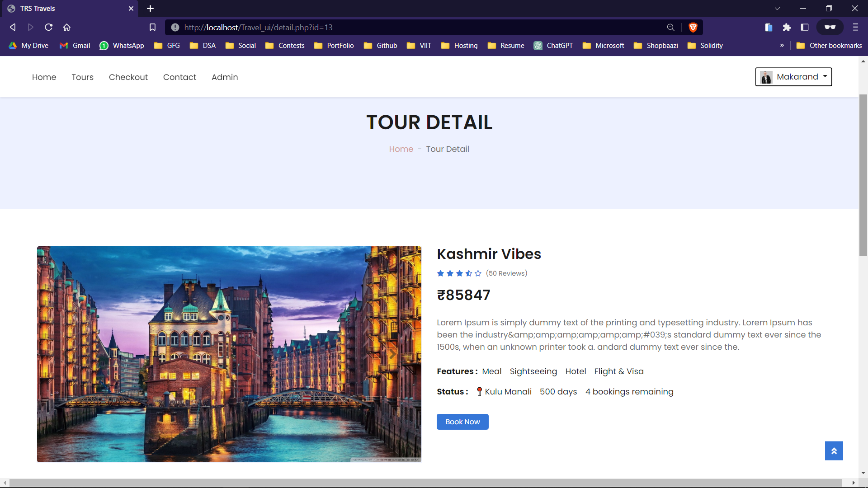Open the VIIT bookmark folder

pyautogui.click(x=419, y=46)
